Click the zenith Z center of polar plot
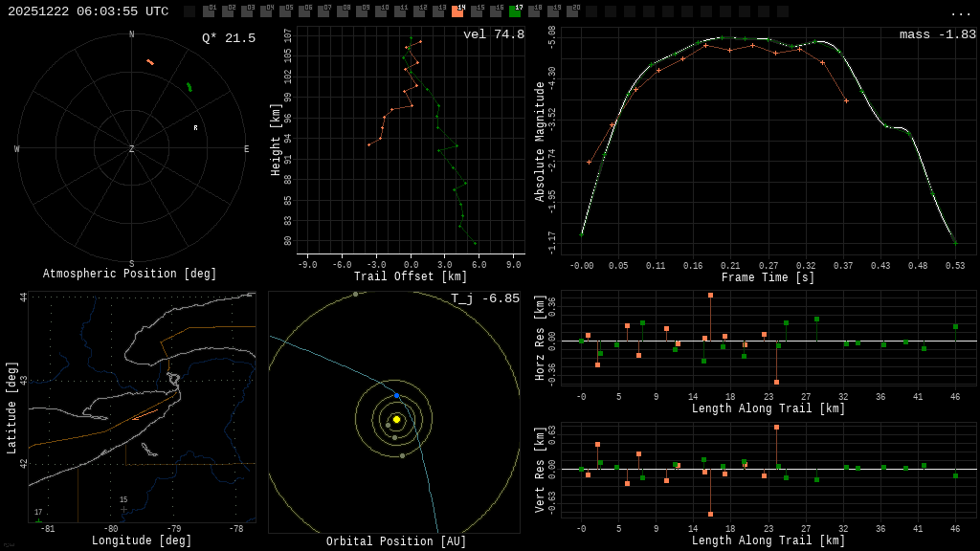980x551 pixels. click(132, 149)
